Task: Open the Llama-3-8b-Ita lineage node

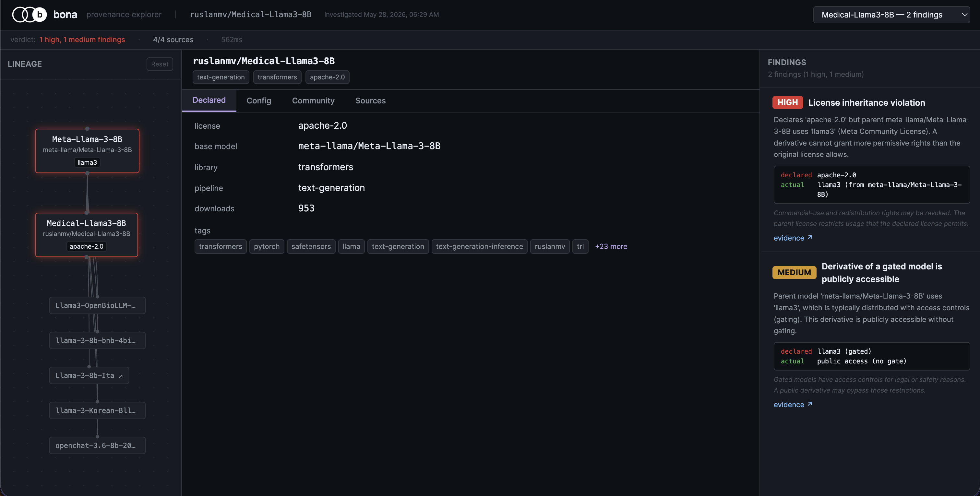Action: point(89,375)
